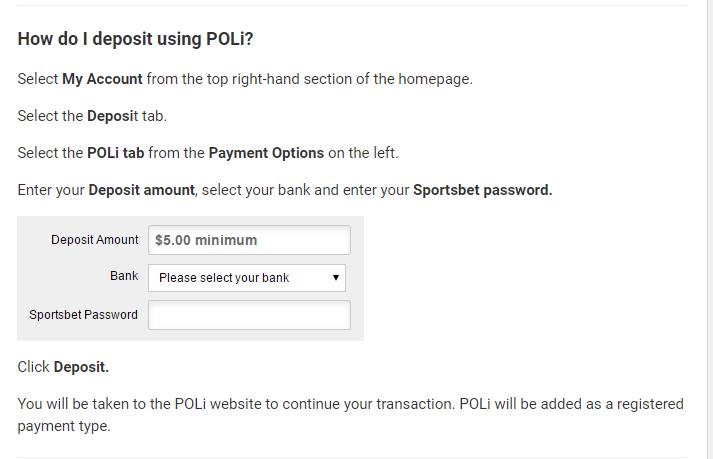Click the vertical scrollbar on the right edge

[x=709, y=229]
